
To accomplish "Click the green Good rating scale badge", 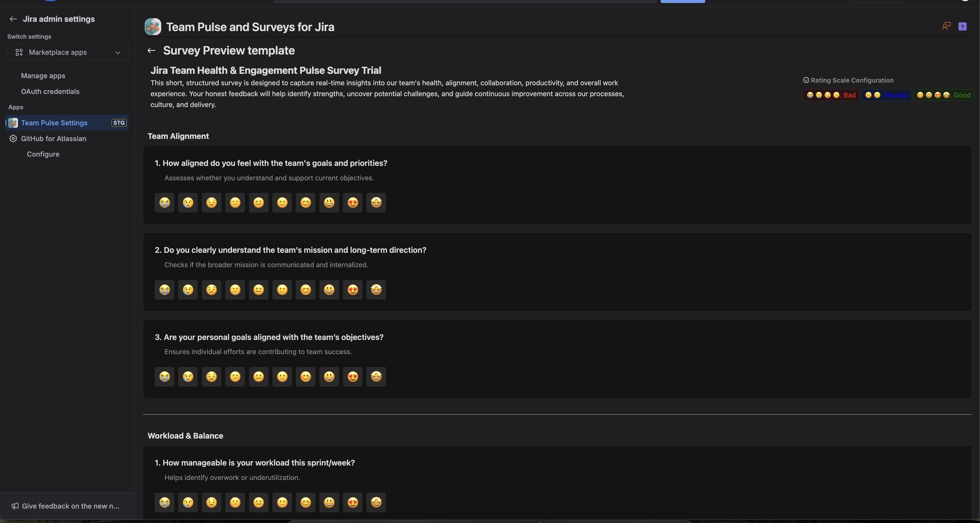I will pos(943,95).
